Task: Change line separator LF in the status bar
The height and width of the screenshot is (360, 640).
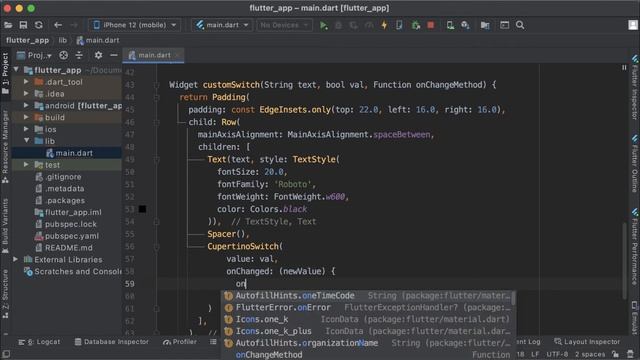Action: pyautogui.click(x=535, y=354)
